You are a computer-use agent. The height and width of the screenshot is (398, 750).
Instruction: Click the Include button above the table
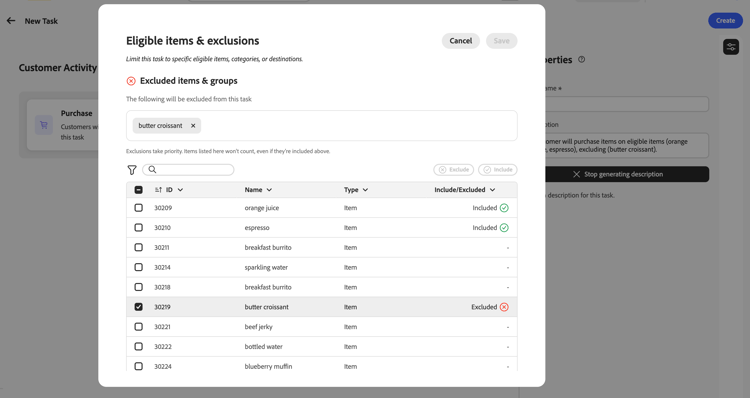(498, 170)
